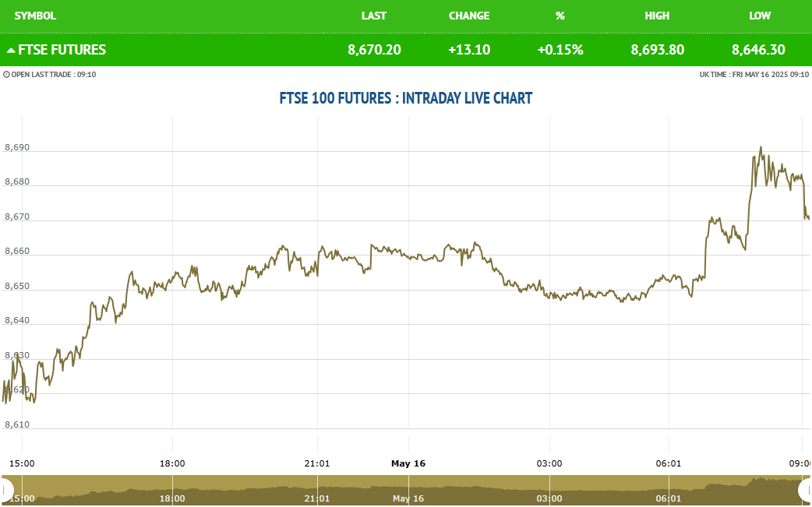Click the percent change +0.15%
This screenshot has width=812, height=507.
tap(560, 50)
